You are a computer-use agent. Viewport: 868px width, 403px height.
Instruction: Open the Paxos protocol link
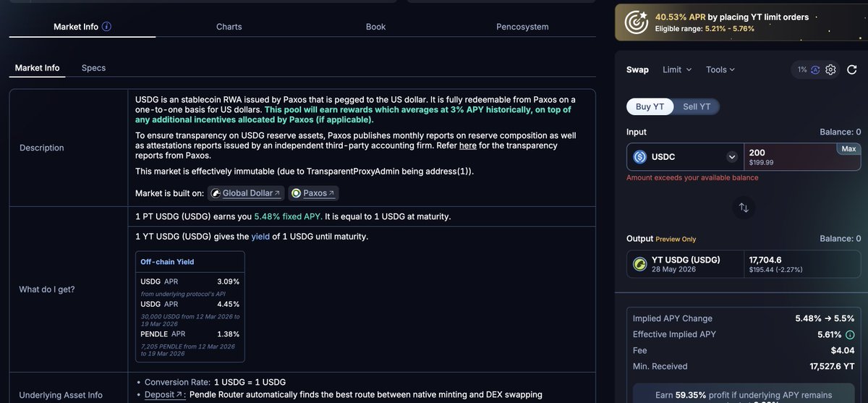point(313,193)
